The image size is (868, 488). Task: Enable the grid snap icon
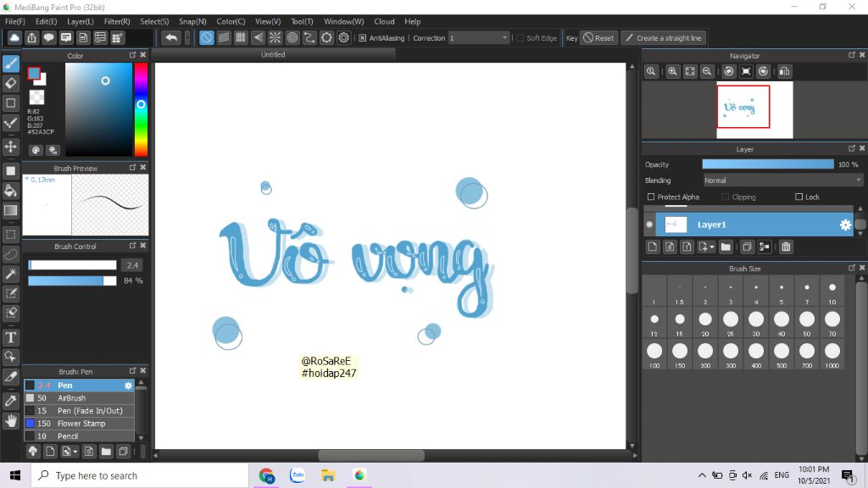click(241, 37)
